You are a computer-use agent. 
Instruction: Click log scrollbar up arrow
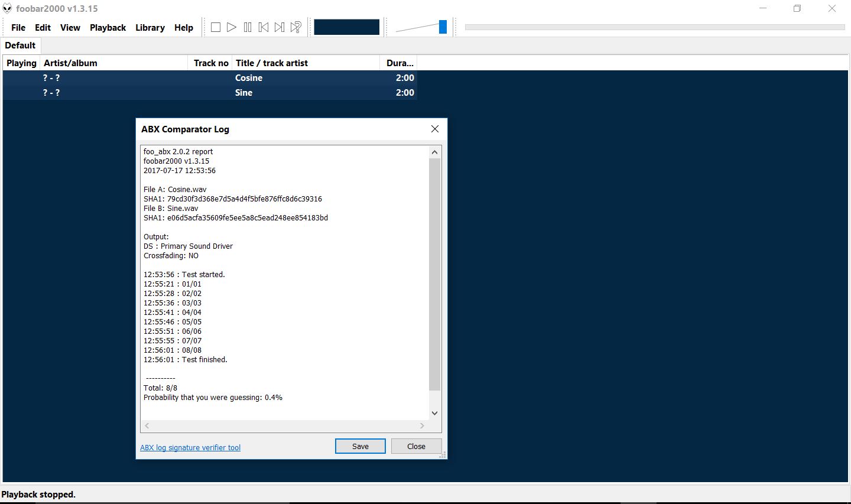(435, 152)
